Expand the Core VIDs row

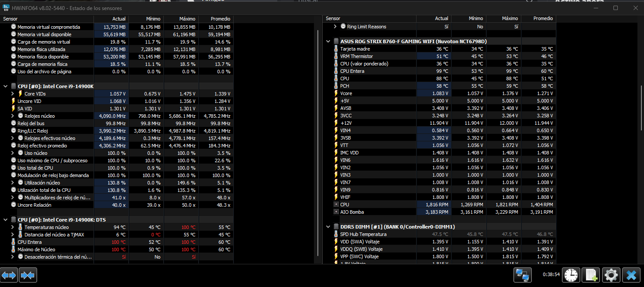click(13, 94)
